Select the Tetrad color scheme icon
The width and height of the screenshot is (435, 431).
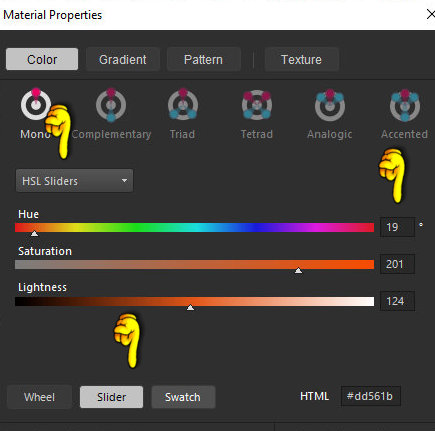(x=257, y=104)
